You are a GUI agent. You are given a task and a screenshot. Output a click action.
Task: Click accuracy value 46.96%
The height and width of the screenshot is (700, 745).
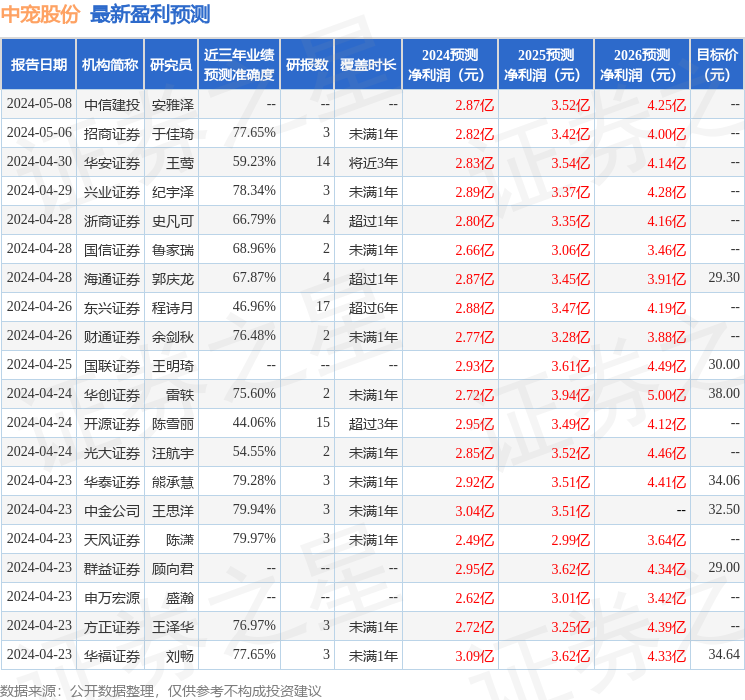point(254,307)
